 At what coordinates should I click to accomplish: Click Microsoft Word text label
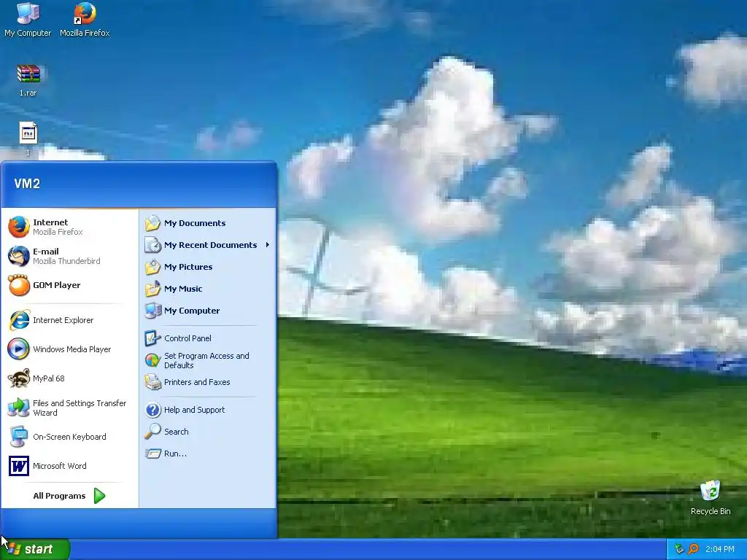tap(60, 466)
